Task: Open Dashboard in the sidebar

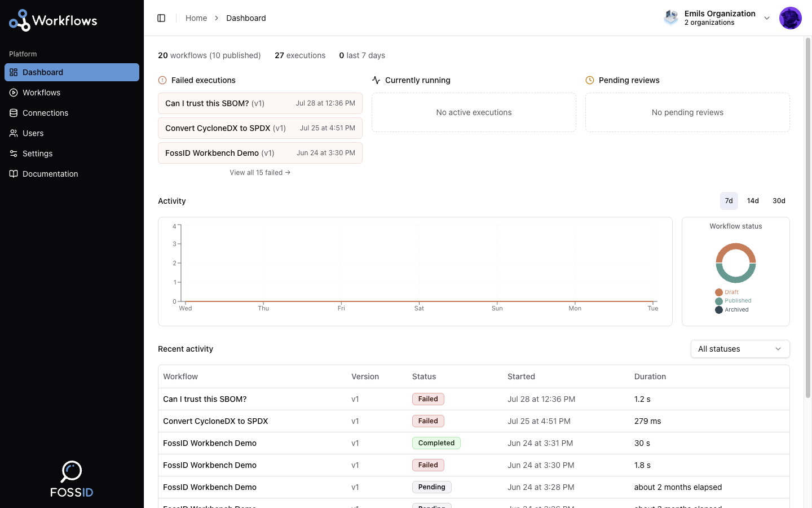Action: [72, 72]
